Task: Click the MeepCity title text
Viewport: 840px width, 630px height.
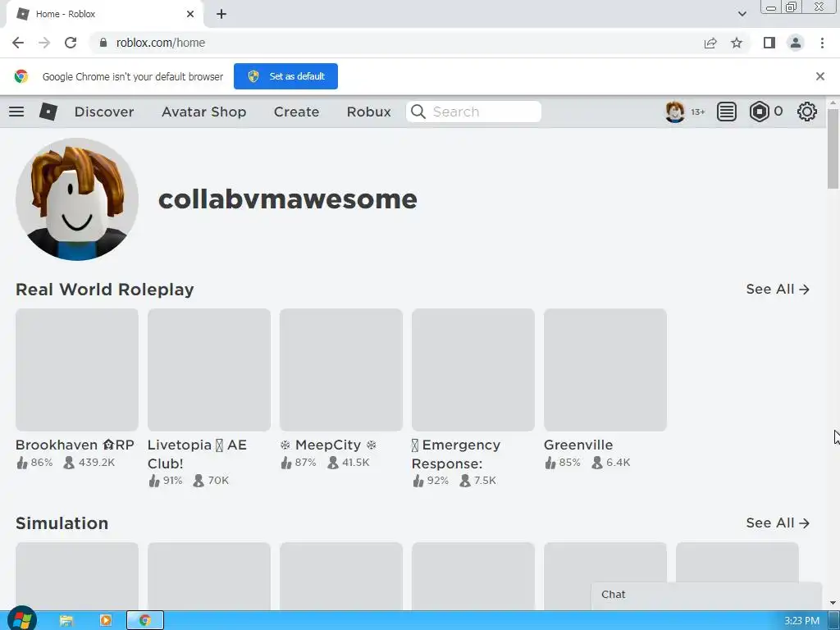Action: (328, 445)
